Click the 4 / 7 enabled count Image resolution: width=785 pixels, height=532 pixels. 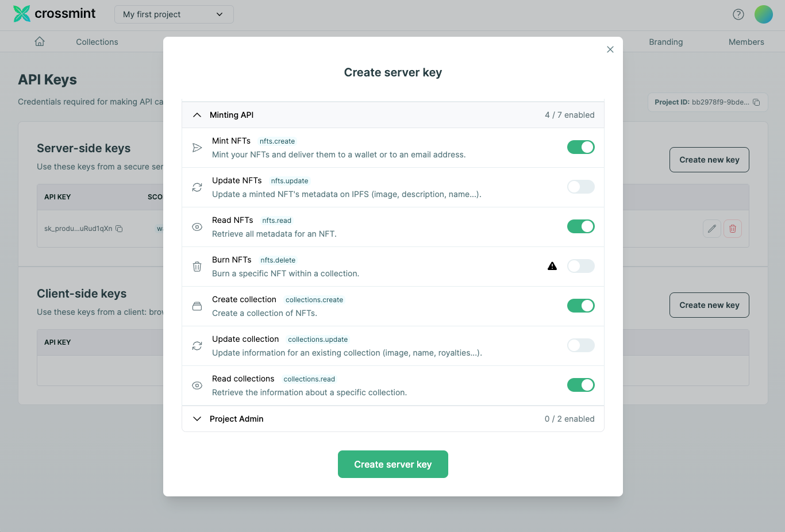[x=569, y=115]
